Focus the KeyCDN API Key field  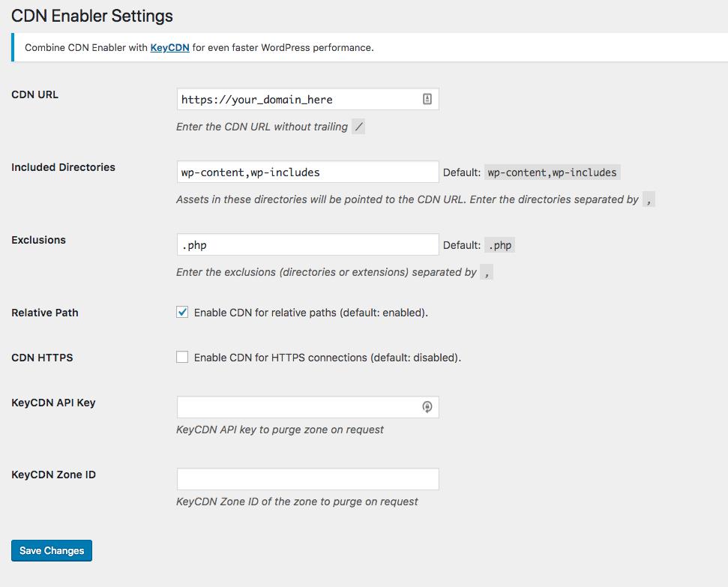pos(300,406)
